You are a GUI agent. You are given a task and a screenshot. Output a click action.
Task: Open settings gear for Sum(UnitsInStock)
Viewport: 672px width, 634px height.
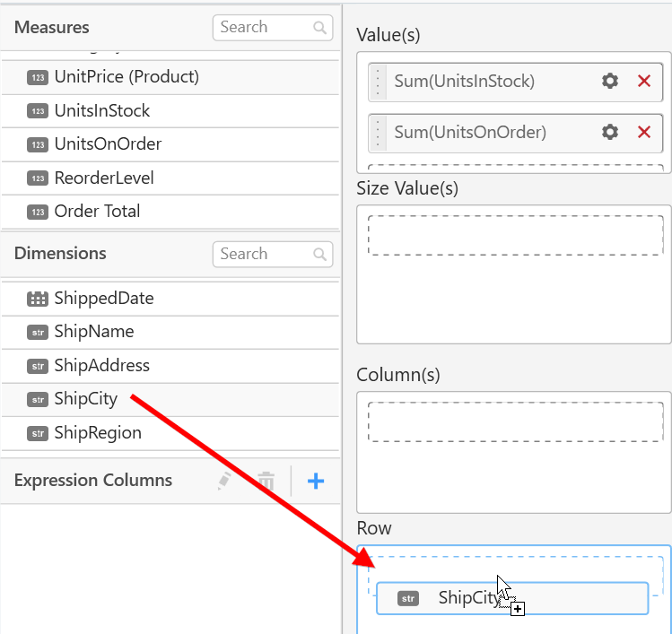point(610,82)
